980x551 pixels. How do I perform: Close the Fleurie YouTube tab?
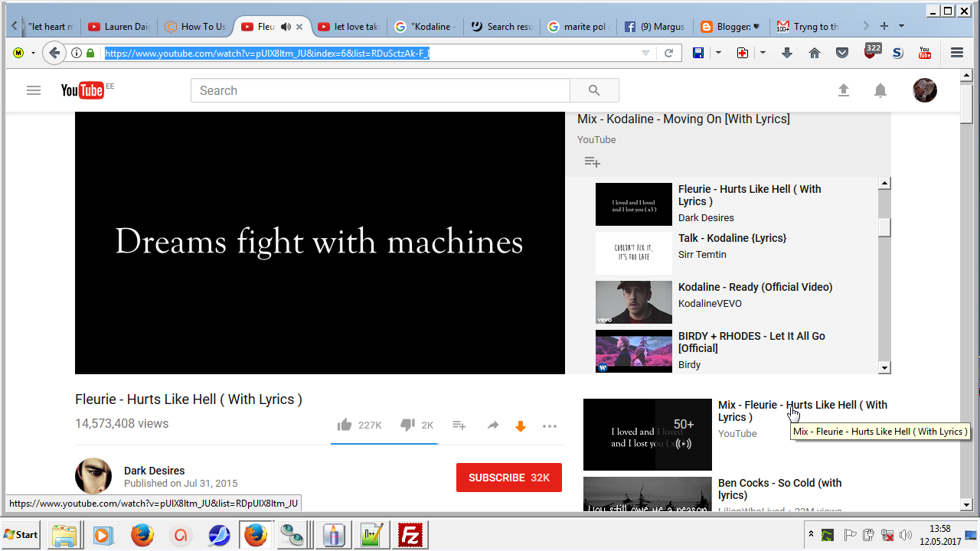click(x=299, y=27)
